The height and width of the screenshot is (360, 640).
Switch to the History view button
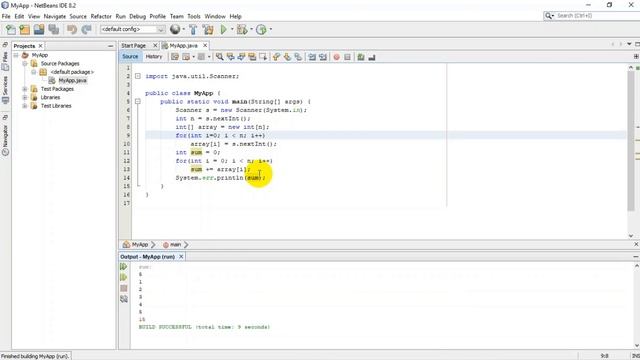coord(154,57)
